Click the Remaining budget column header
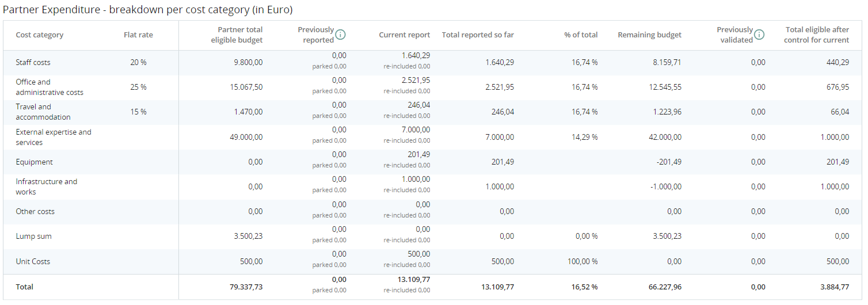The height and width of the screenshot is (305, 868). coord(649,35)
